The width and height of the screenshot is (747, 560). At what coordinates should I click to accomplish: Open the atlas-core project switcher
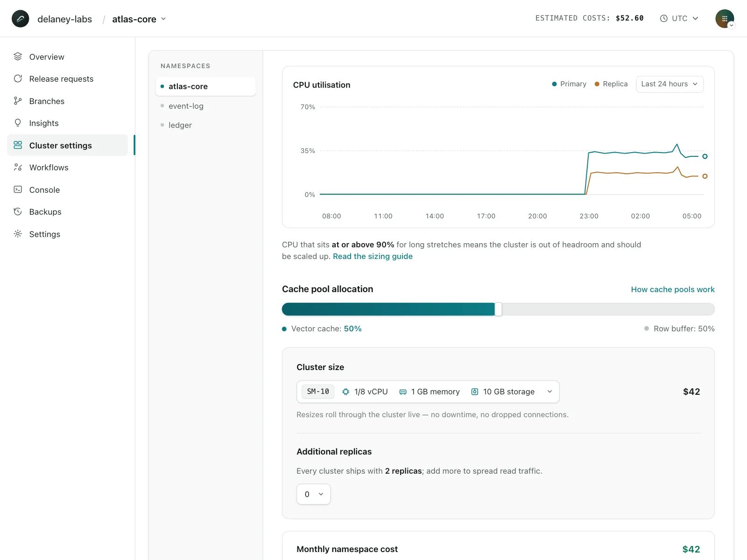tap(139, 19)
